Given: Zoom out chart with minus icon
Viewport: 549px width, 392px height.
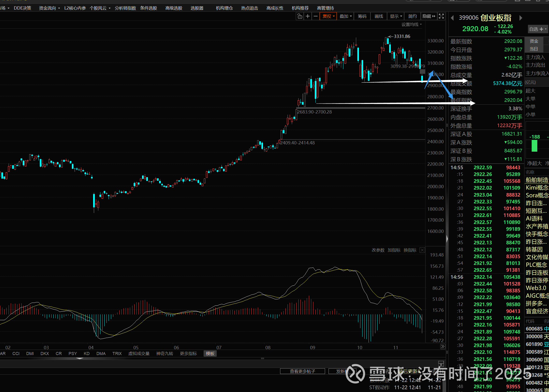Looking at the screenshot, I should point(316,16).
